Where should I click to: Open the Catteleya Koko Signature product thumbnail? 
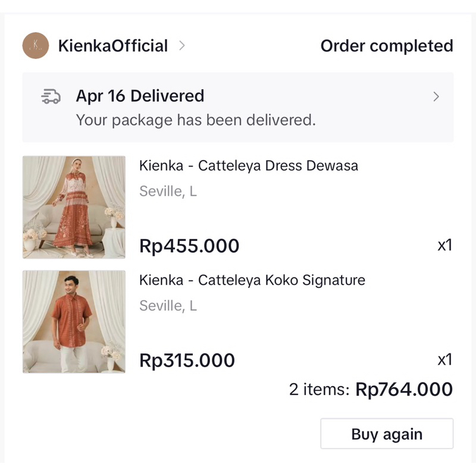pyautogui.click(x=74, y=321)
